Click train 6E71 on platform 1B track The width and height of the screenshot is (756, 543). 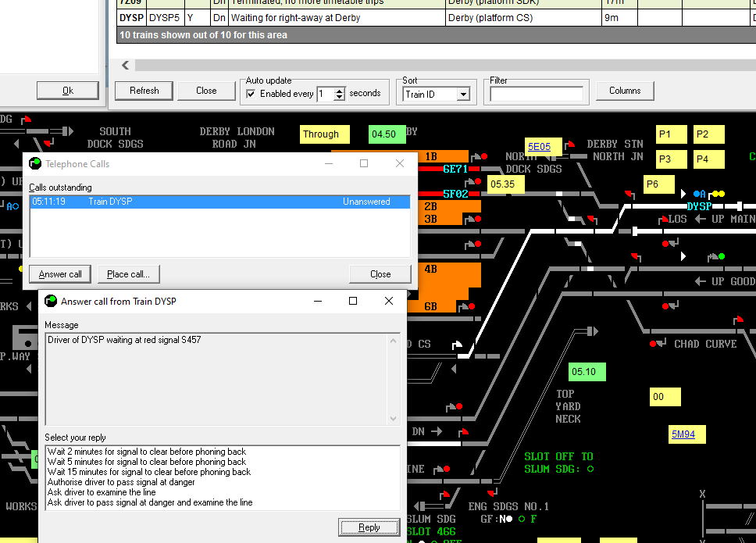(x=455, y=169)
